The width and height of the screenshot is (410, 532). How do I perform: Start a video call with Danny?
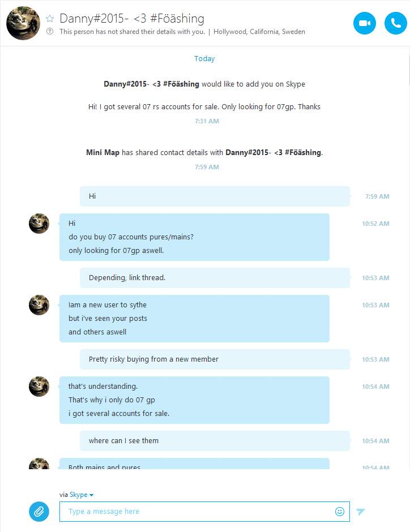(365, 23)
